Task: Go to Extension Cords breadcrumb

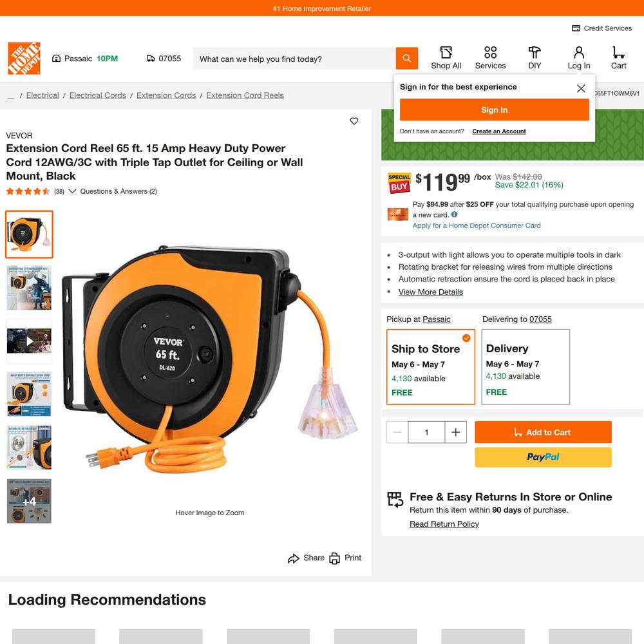Action: [166, 95]
